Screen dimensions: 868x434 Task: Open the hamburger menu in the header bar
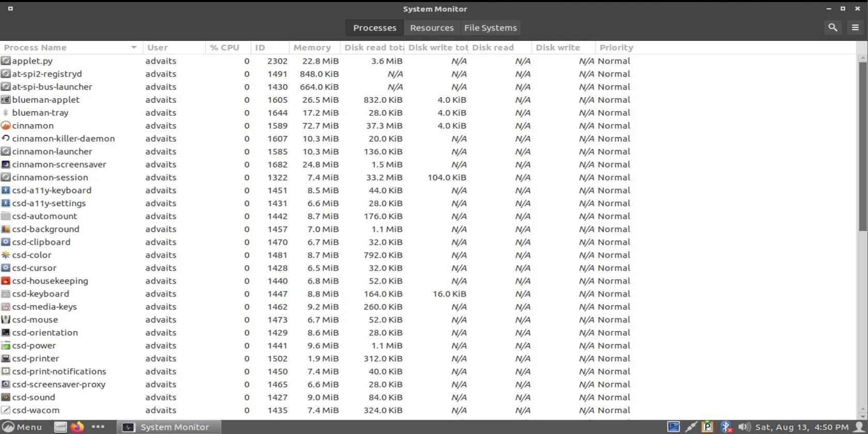855,27
